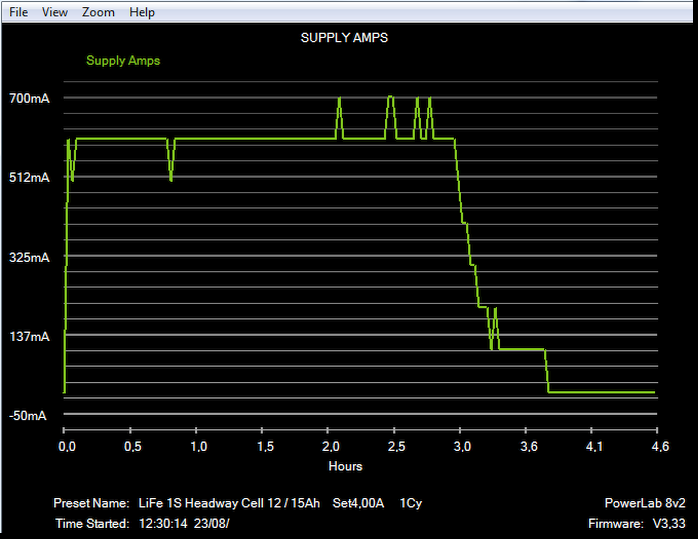Screen dimensions: 698x539
Task: Click the SUPPLY AMPS chart title
Action: click(x=344, y=38)
